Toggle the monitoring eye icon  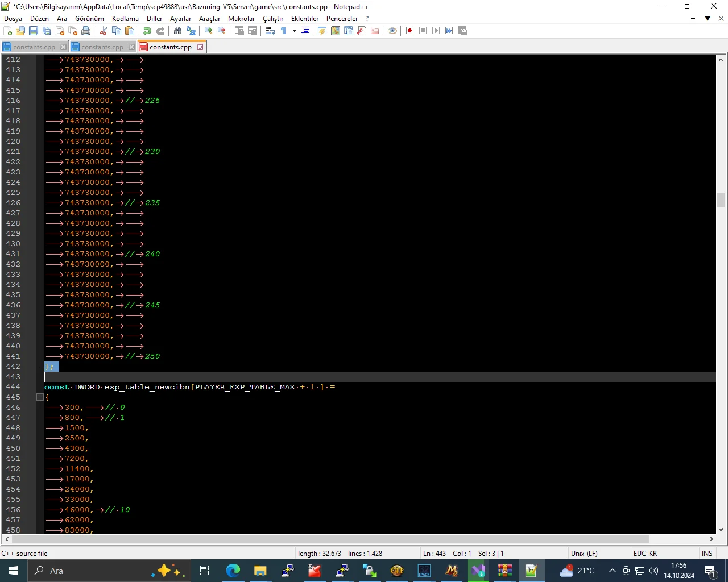392,31
